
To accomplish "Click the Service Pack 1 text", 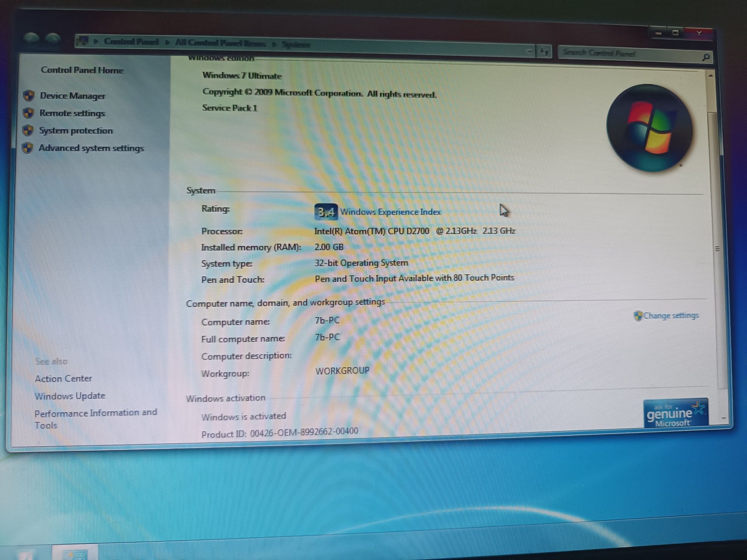I will click(230, 108).
